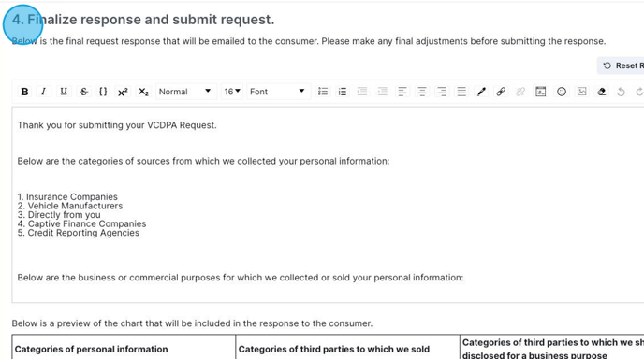Screen dimensions: 644x359
Task: Apply subscript formatting
Action: pyautogui.click(x=143, y=92)
